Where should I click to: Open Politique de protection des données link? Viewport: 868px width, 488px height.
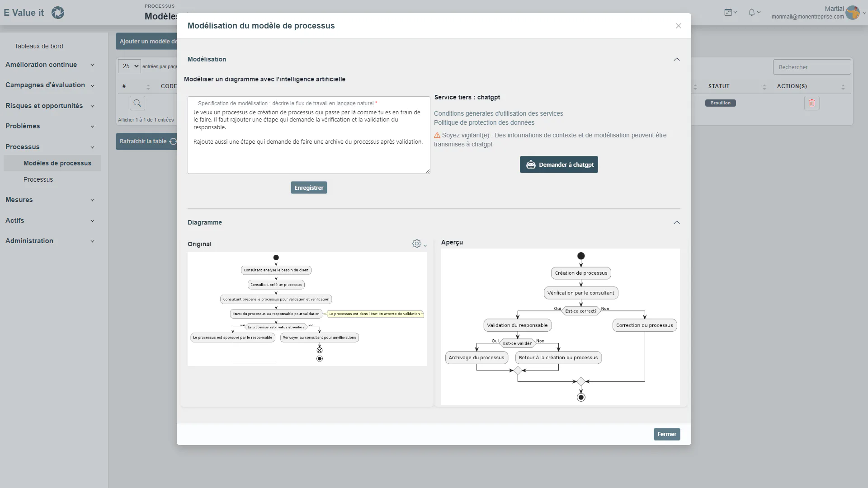tap(484, 122)
